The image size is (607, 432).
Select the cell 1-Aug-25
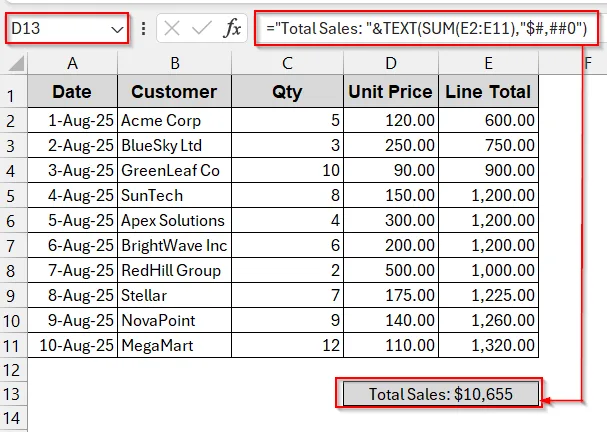[72, 120]
